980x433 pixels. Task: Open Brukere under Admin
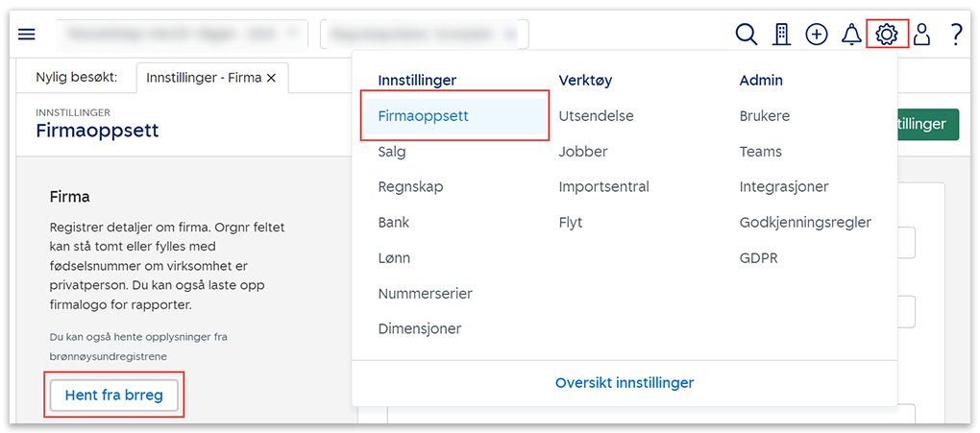764,116
